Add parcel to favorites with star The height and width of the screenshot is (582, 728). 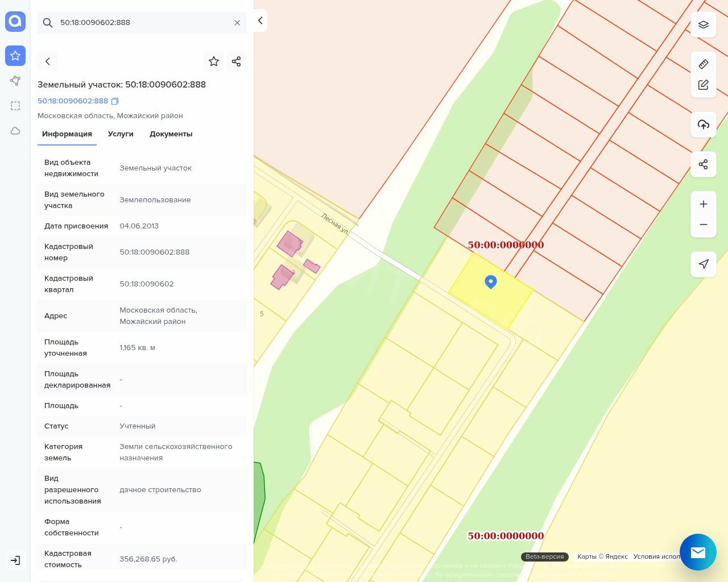(x=214, y=61)
